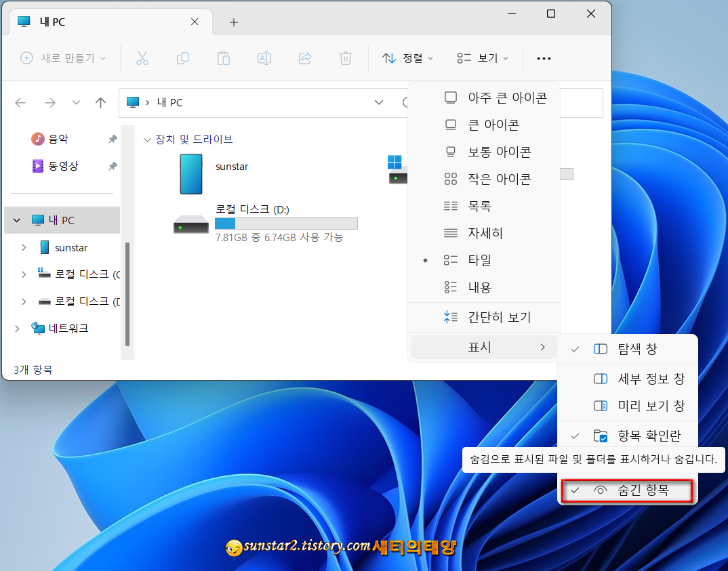
Task: Expand the 로컬 디스크 (C:) tree node
Action: coord(24,274)
